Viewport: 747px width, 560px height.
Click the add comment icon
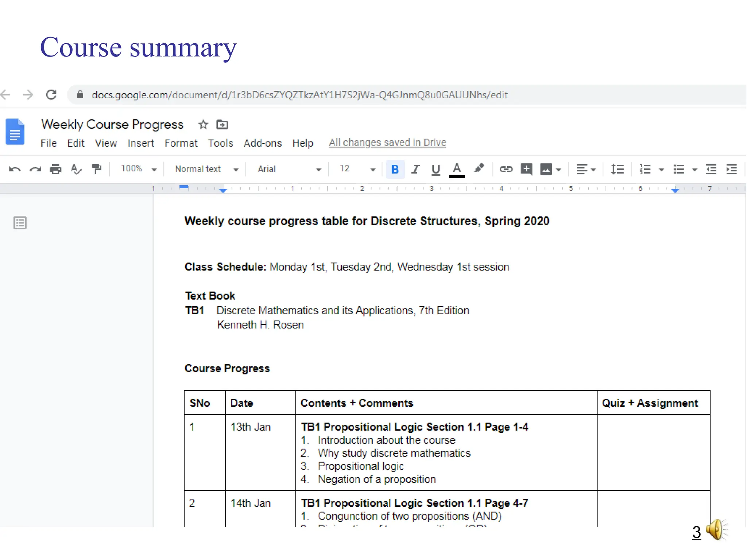point(526,169)
